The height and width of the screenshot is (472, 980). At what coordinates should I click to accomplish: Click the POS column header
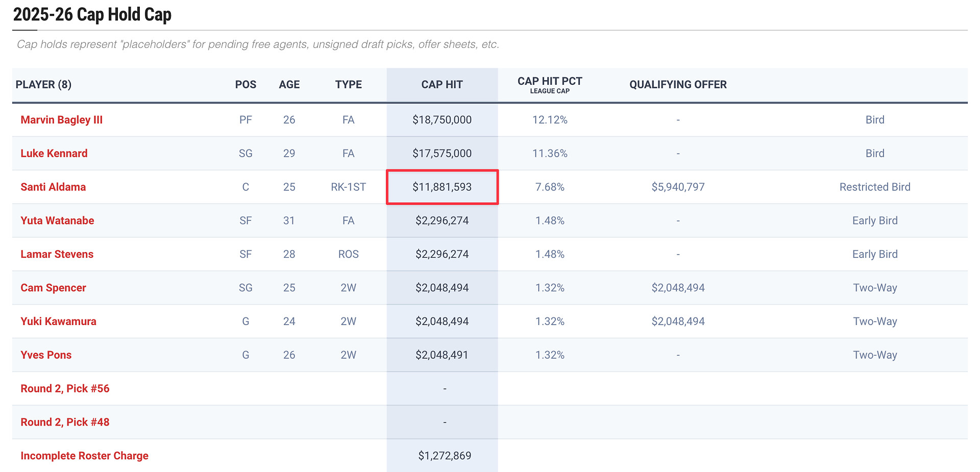point(246,85)
